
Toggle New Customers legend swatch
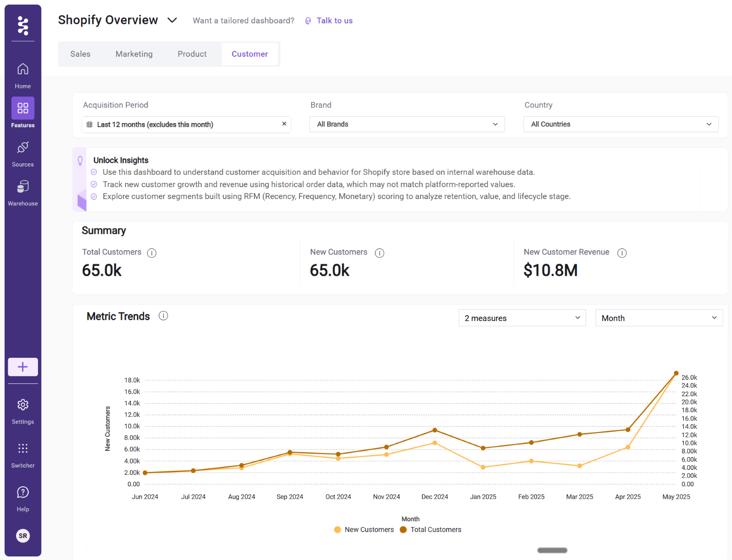pyautogui.click(x=338, y=530)
